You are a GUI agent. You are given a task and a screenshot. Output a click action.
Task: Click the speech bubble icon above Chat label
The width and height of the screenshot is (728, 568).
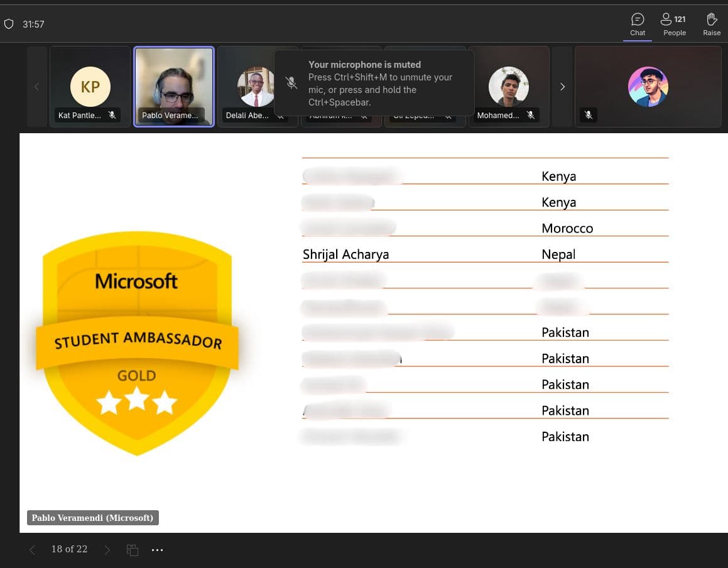click(638, 19)
